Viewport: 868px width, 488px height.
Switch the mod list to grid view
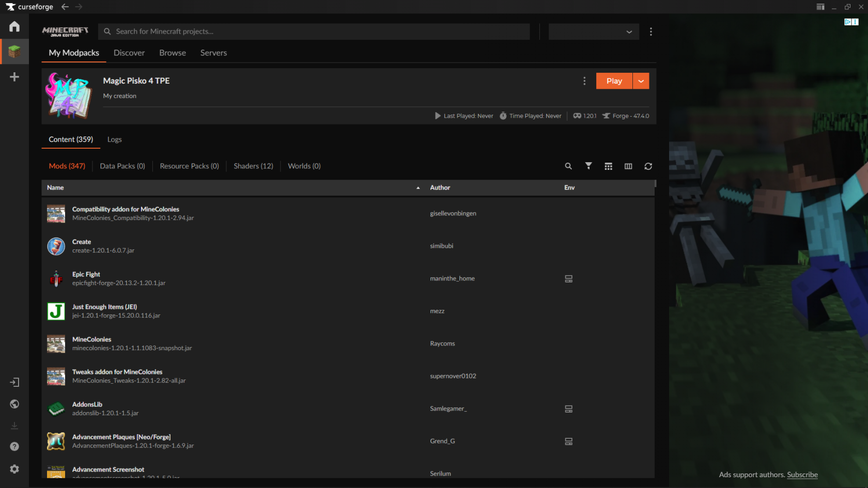608,166
